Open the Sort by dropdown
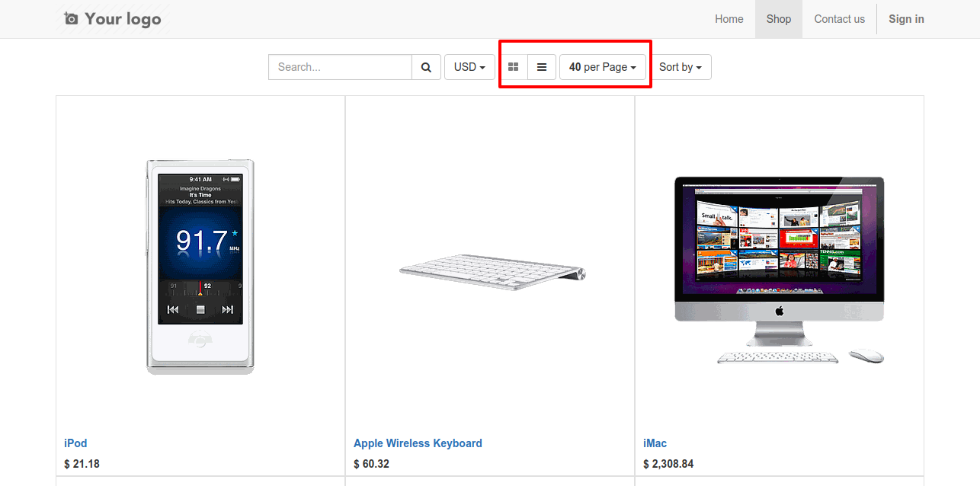The image size is (980, 486). click(x=680, y=67)
